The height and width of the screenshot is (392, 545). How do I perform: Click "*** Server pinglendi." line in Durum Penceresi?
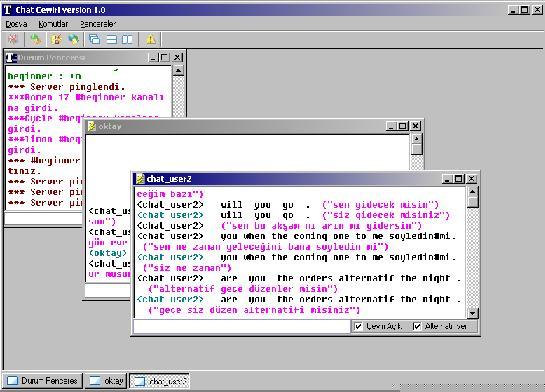click(66, 87)
